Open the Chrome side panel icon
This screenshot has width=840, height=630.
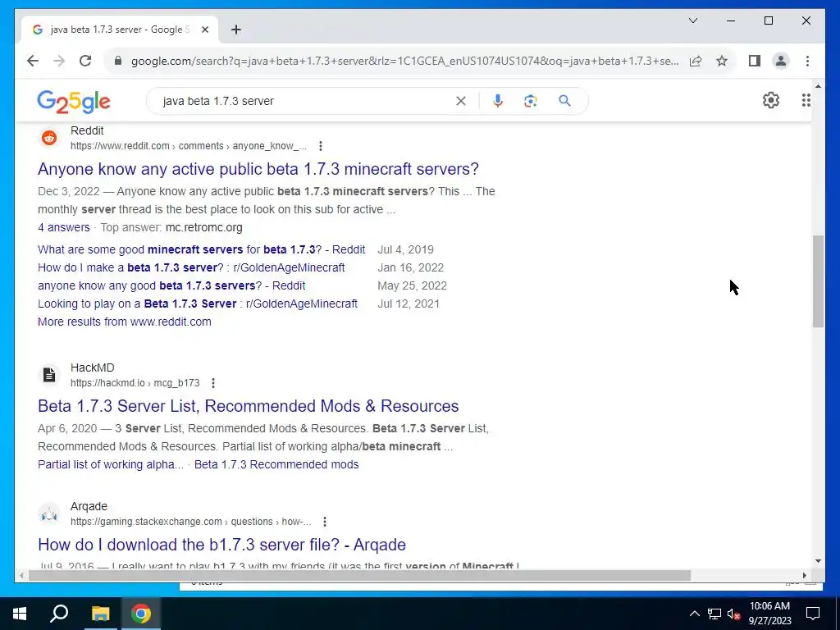[755, 61]
